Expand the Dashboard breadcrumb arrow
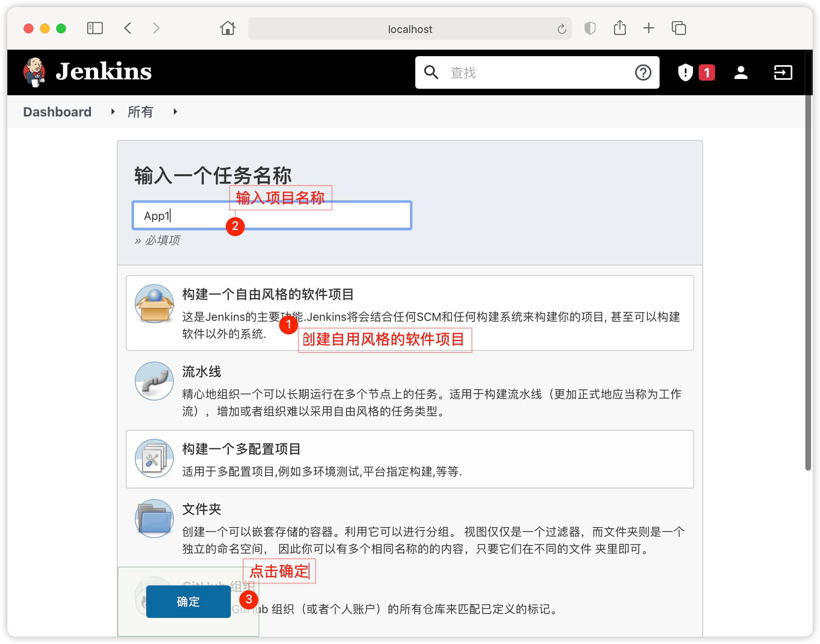 (113, 112)
